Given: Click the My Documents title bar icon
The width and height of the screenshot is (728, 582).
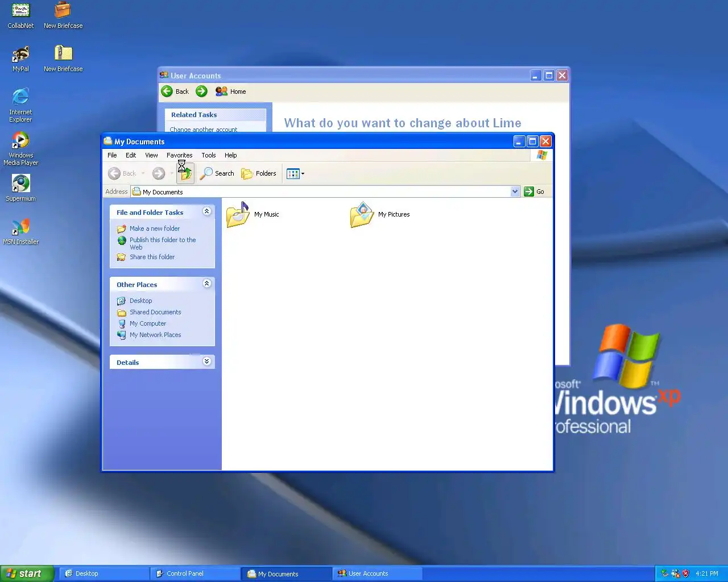Looking at the screenshot, I should coord(108,141).
